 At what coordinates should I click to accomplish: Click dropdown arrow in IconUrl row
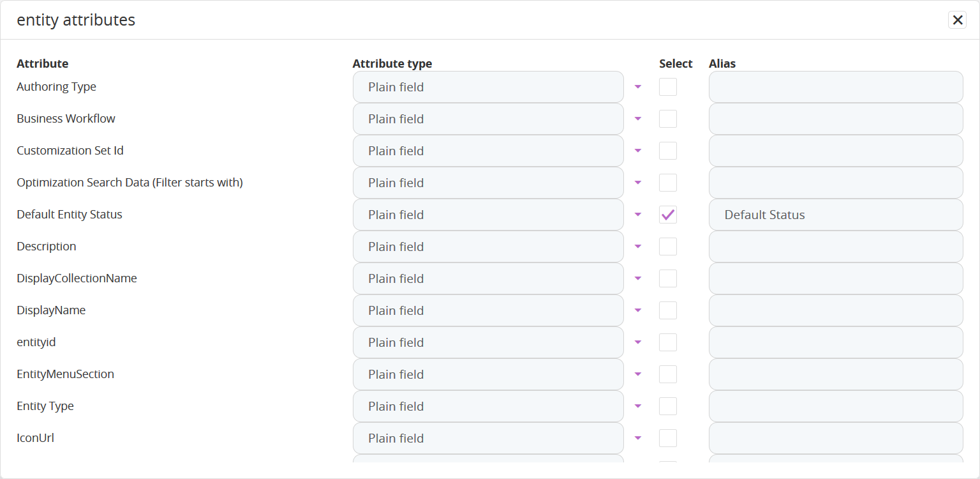637,438
